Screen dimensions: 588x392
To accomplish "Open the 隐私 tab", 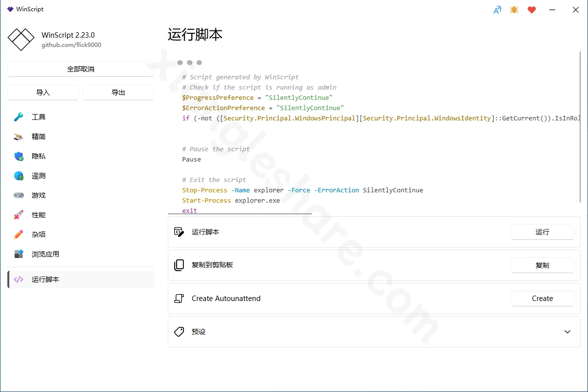I will [x=81, y=156].
